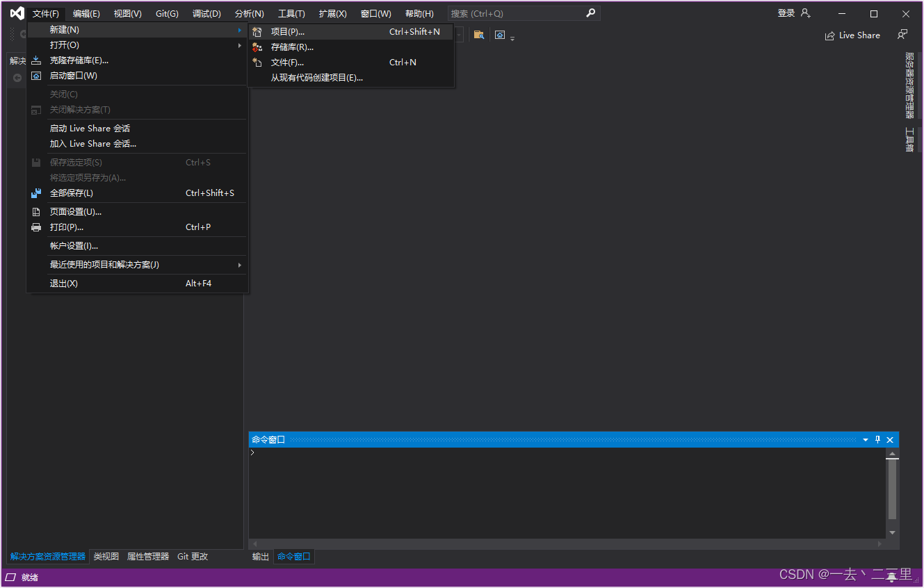The image size is (924, 588).
Task: Open the Git(G) menu
Action: [167, 14]
